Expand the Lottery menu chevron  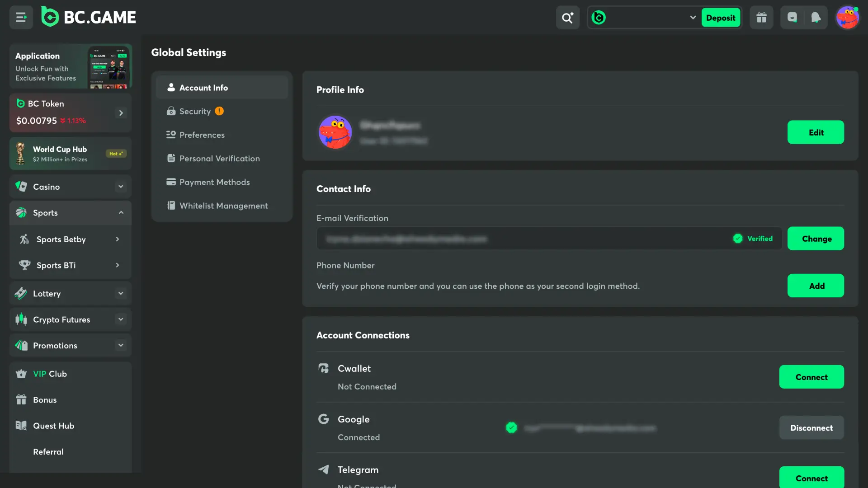pos(121,294)
